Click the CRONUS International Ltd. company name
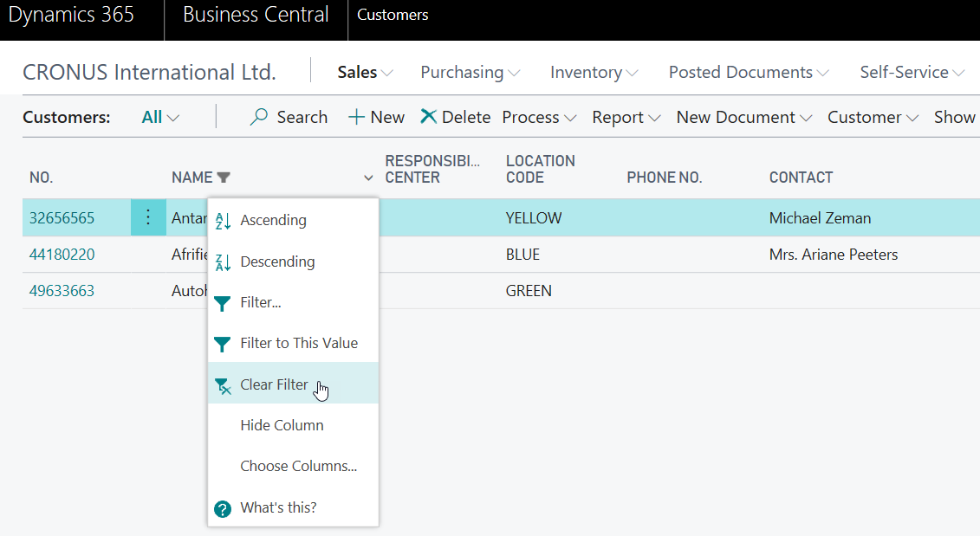This screenshot has width=980, height=536. point(149,73)
